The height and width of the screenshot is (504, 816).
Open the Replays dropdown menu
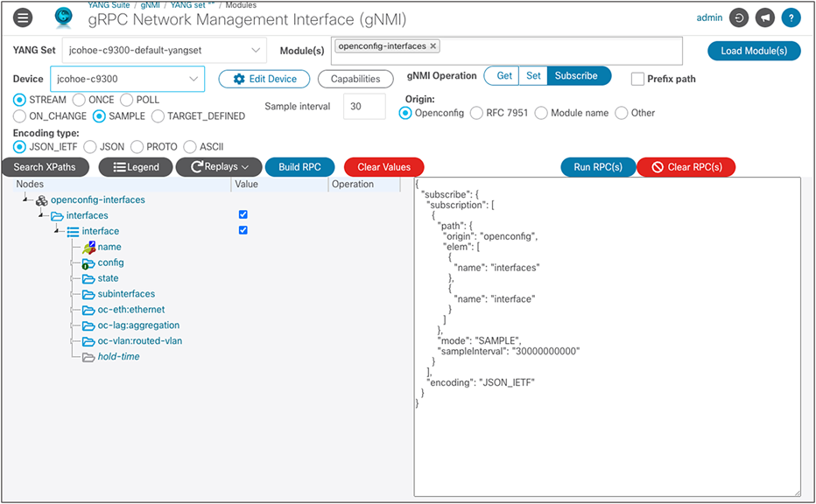click(219, 167)
